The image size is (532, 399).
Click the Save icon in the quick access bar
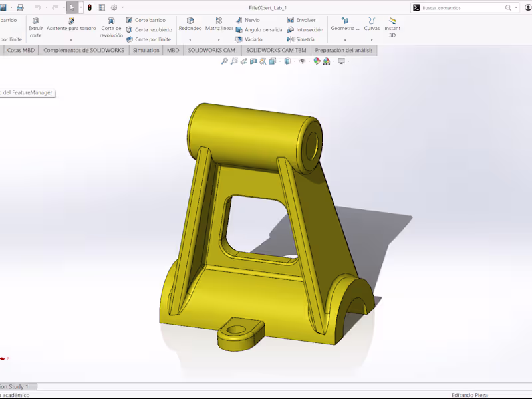(3, 7)
